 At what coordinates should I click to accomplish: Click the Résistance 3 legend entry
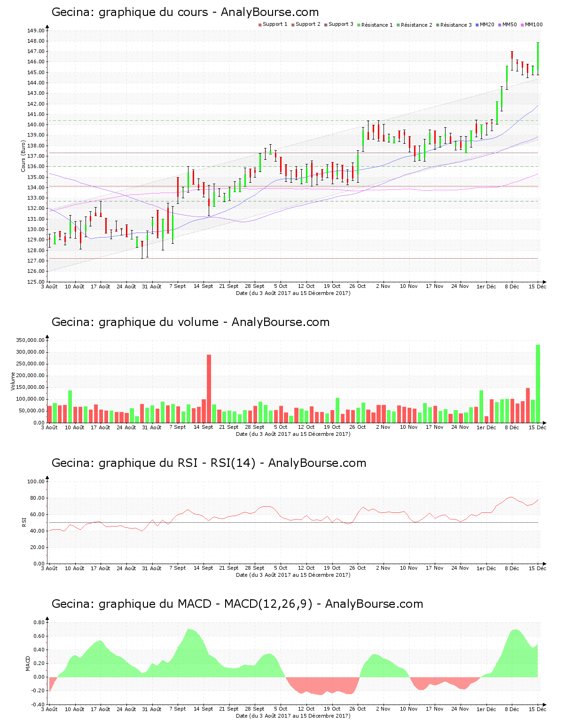[x=454, y=25]
